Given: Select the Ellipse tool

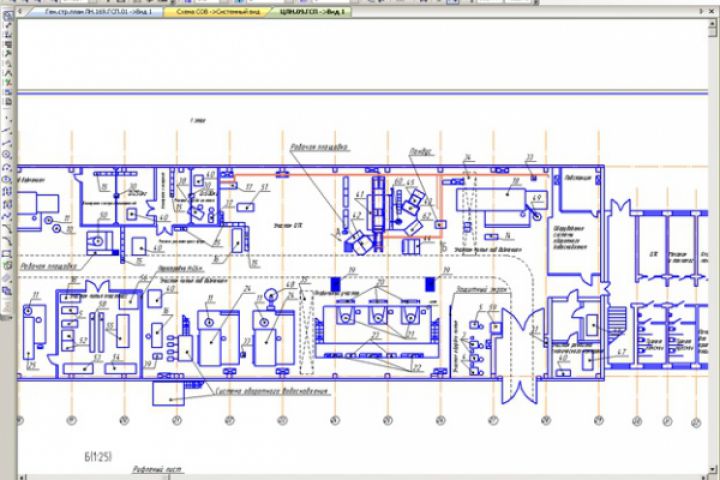Looking at the screenshot, I should 7,179.
